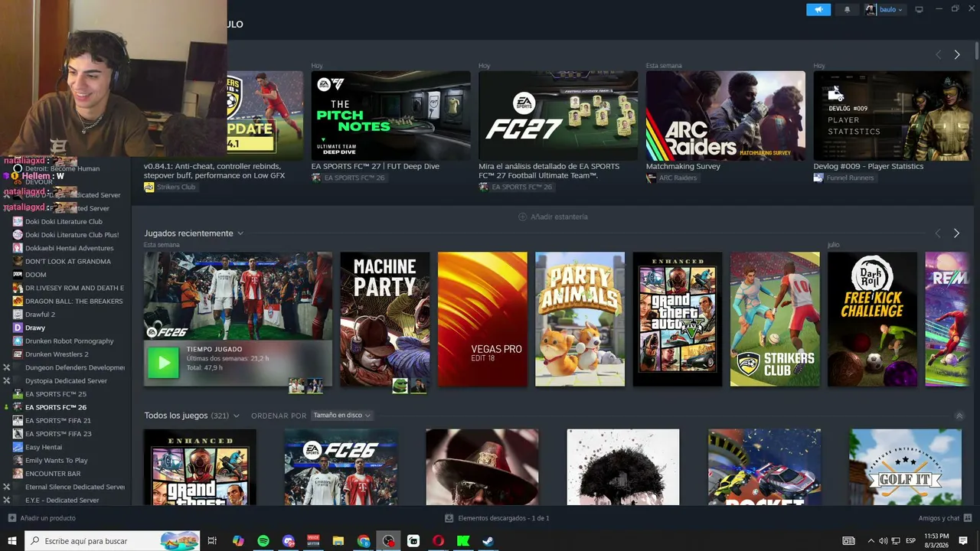Open Free Kick Challenge game cover
The height and width of the screenshot is (551, 980).
click(872, 319)
